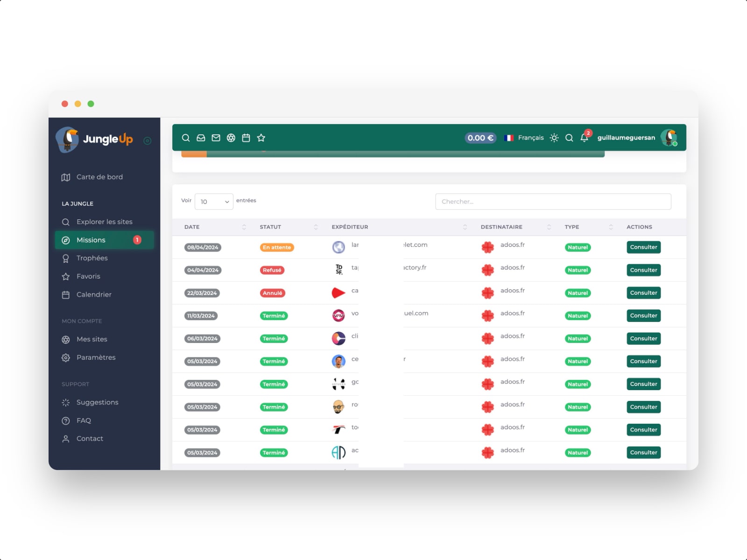
Task: Sort table by STATUT column
Action: [x=289, y=227]
